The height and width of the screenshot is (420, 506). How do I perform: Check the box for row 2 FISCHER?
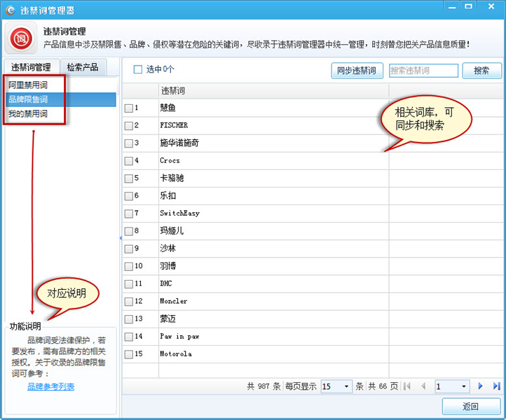(x=129, y=126)
